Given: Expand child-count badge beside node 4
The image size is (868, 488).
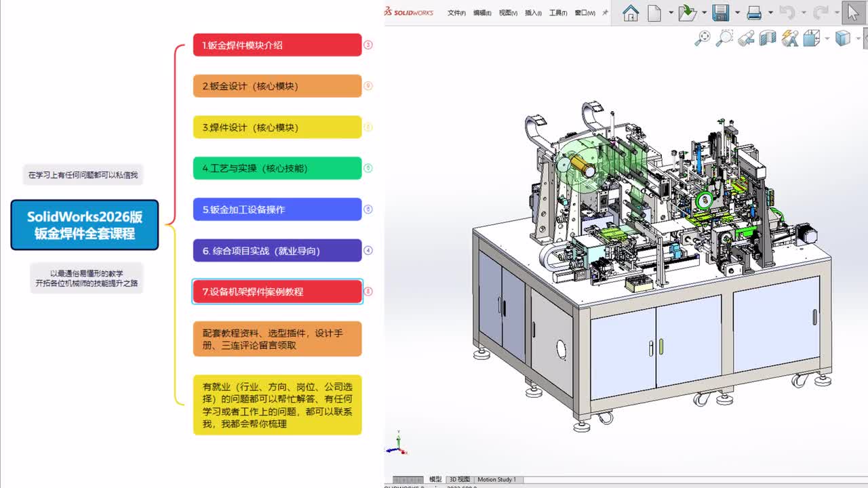Looking at the screenshot, I should 368,168.
